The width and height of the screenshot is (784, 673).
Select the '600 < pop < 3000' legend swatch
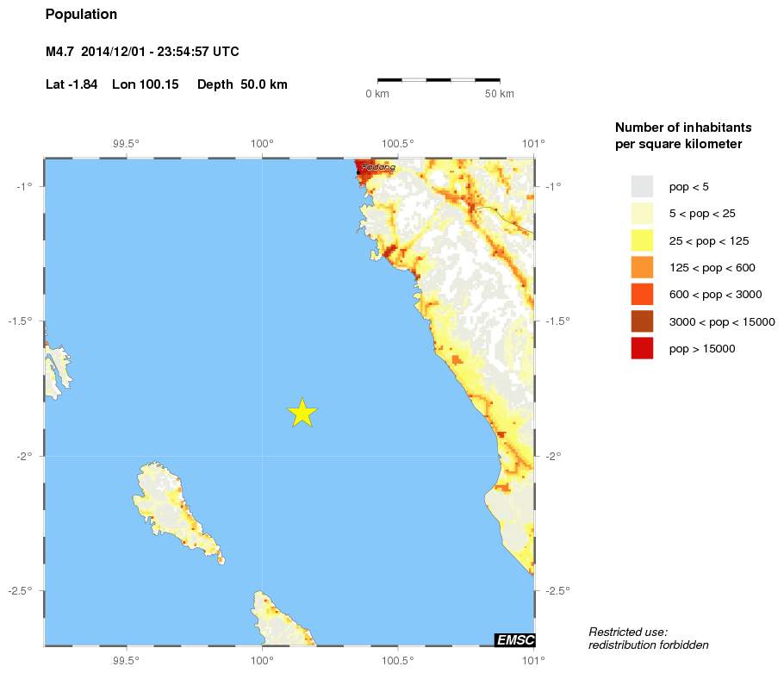tap(642, 295)
